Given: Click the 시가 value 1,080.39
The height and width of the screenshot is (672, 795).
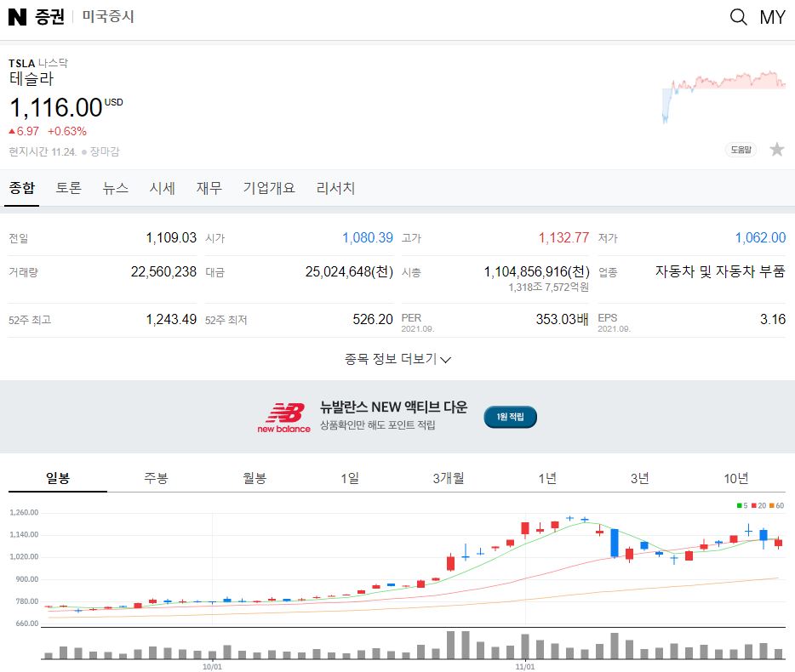Looking at the screenshot, I should click(368, 237).
